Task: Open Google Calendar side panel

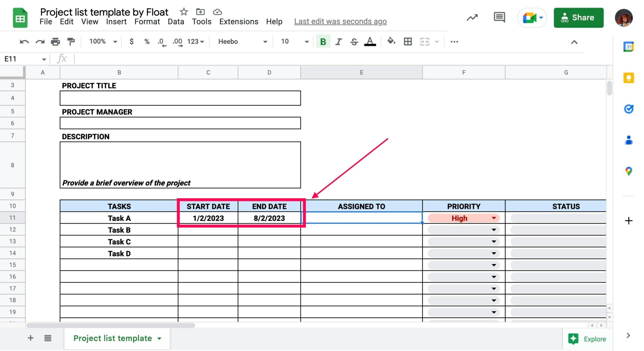Action: click(628, 47)
